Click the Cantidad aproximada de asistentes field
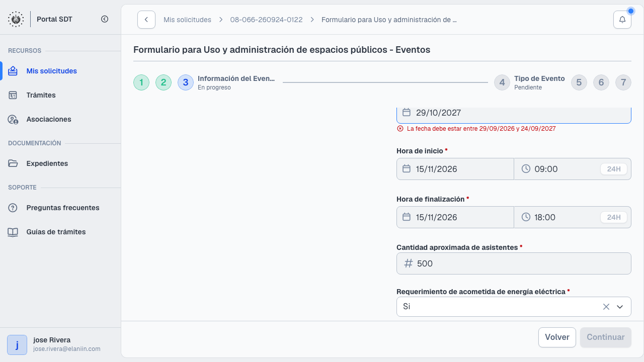Image resolution: width=644 pixels, height=362 pixels. point(514,263)
